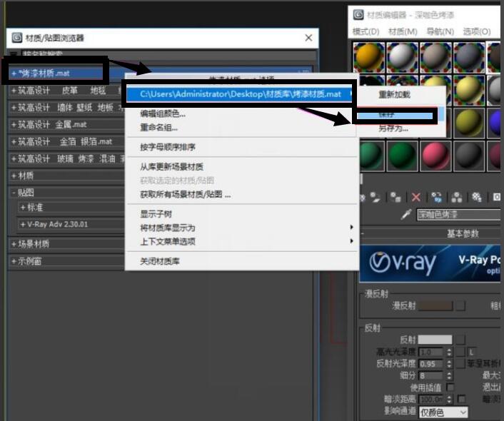
Task: Click the eyedropper pick material icon
Action: (406, 214)
